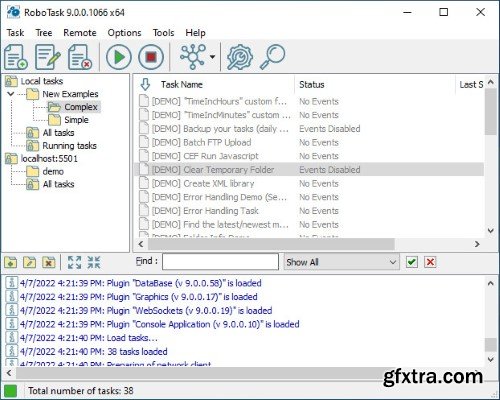Click the network connections toolbar icon
Viewport: 500px width, 400px height.
tap(193, 57)
